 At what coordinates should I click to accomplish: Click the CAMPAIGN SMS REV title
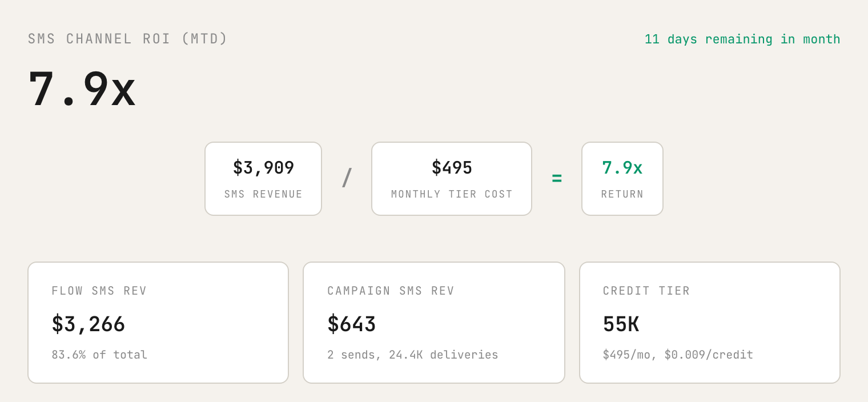391,291
